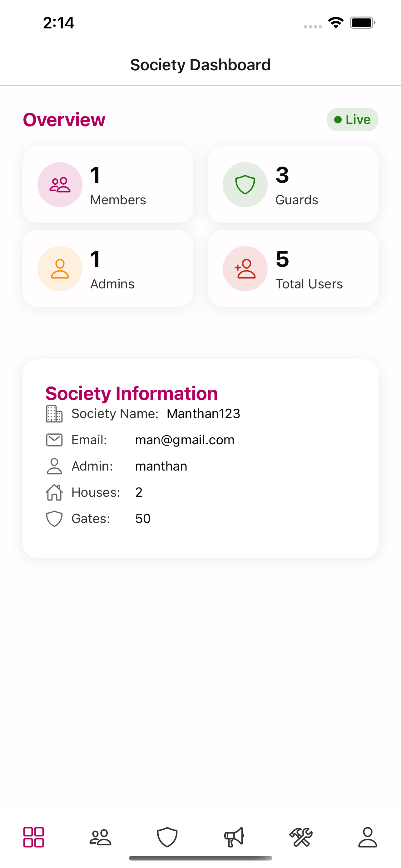This screenshot has width=401, height=868.
Task: Open the announcements megaphone tab
Action: [x=234, y=837]
